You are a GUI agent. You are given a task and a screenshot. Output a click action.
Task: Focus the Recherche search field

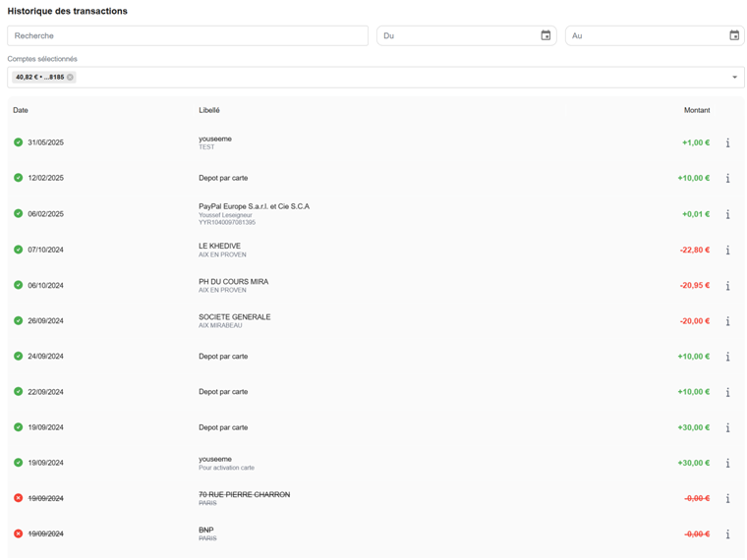[x=187, y=35]
